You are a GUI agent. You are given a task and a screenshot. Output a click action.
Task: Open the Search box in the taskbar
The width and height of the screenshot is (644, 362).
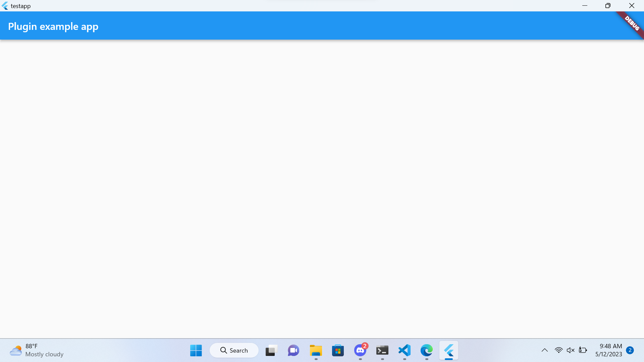(x=234, y=350)
